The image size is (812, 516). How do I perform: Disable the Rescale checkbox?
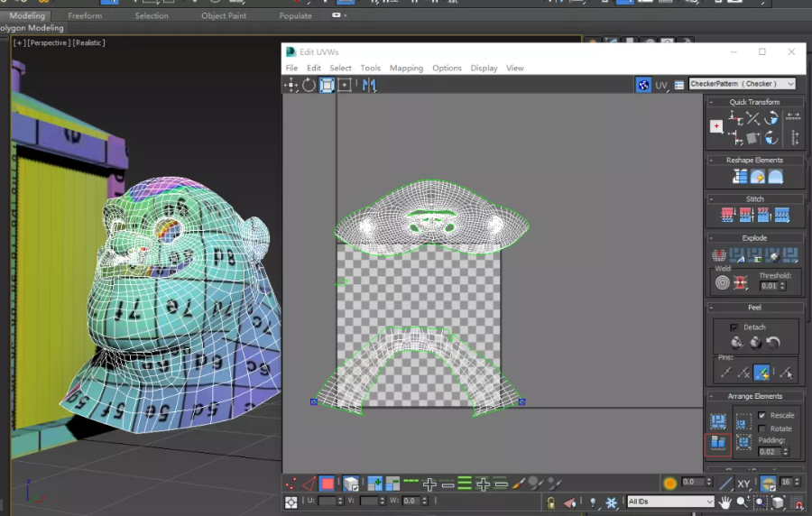click(762, 416)
